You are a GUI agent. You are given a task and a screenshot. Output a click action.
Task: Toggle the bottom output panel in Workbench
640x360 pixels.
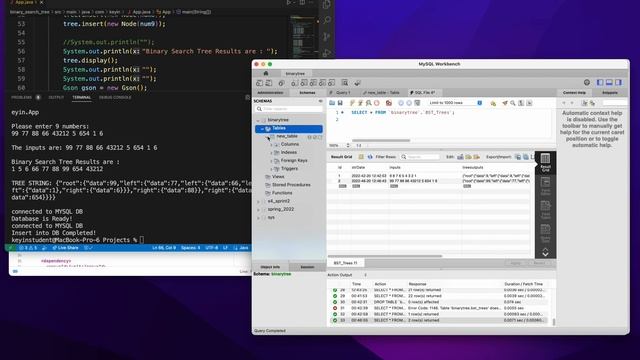coord(609,82)
